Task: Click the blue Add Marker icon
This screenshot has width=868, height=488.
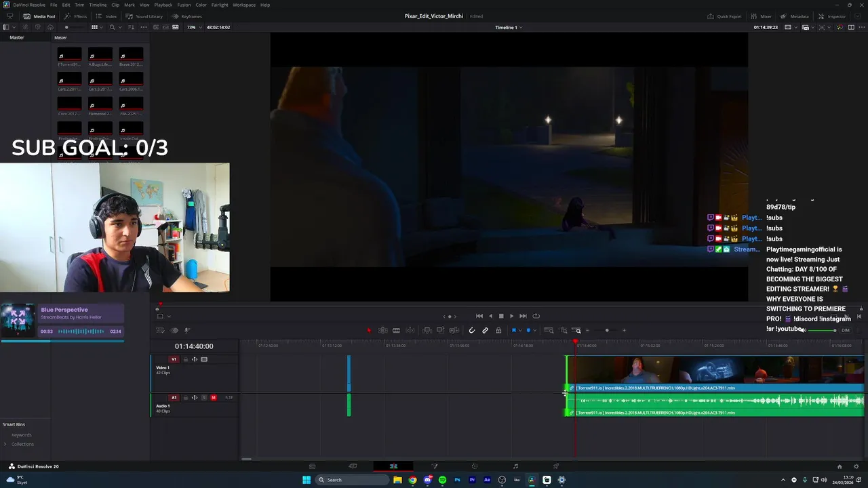Action: (x=528, y=331)
